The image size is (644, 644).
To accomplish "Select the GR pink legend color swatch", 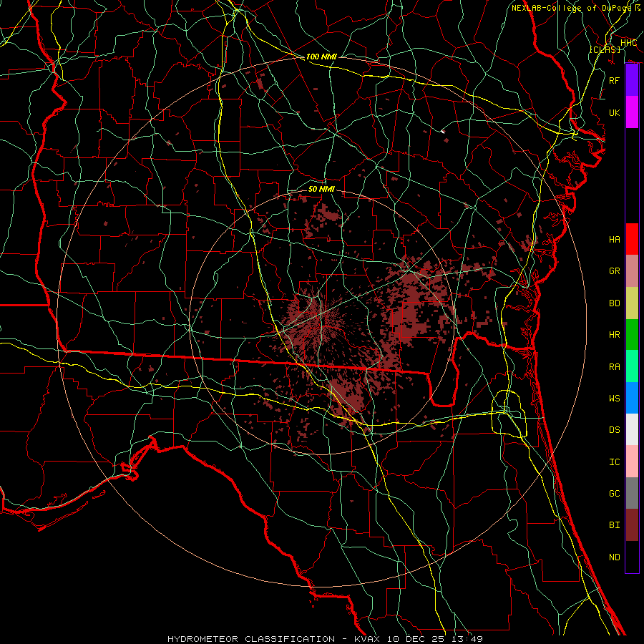I will (x=632, y=271).
